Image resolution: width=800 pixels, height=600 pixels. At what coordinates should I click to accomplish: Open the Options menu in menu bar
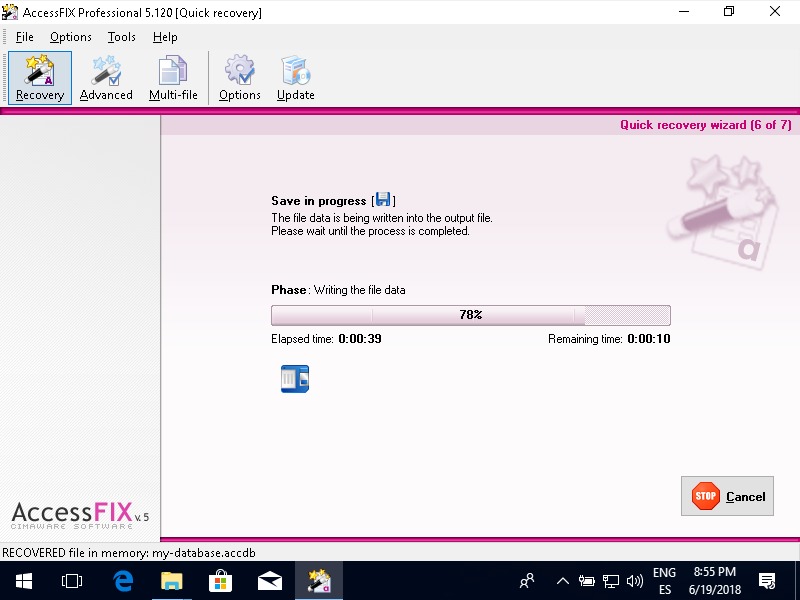pos(71,37)
